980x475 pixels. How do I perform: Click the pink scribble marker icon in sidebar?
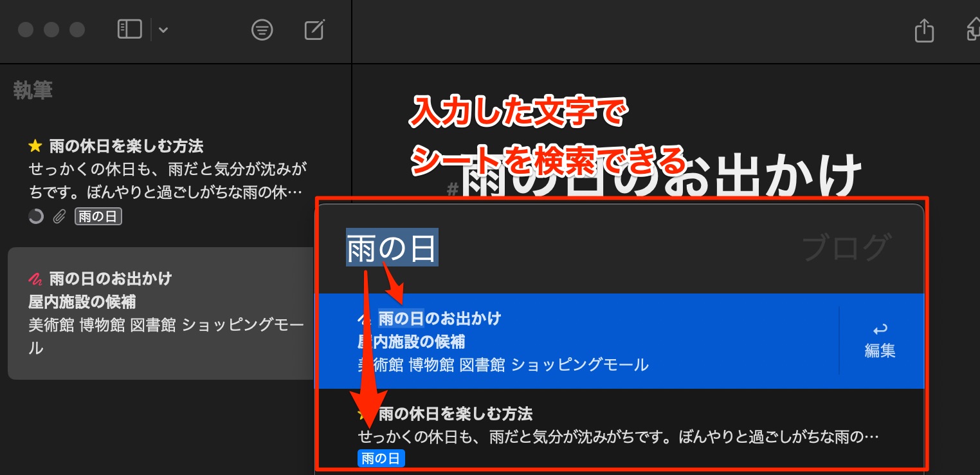coord(35,279)
